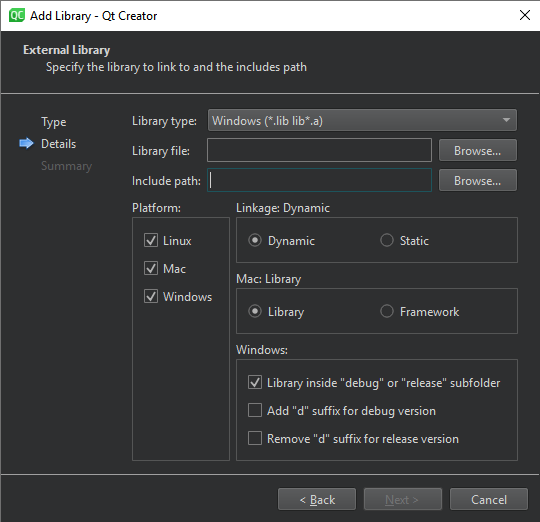Go back with the Back button
The height and width of the screenshot is (522, 540).
click(317, 499)
